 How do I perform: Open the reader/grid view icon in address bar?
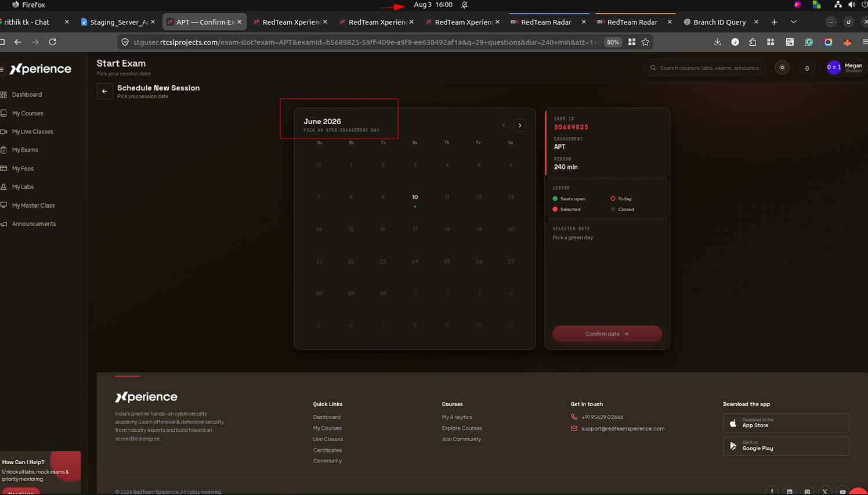(x=632, y=42)
